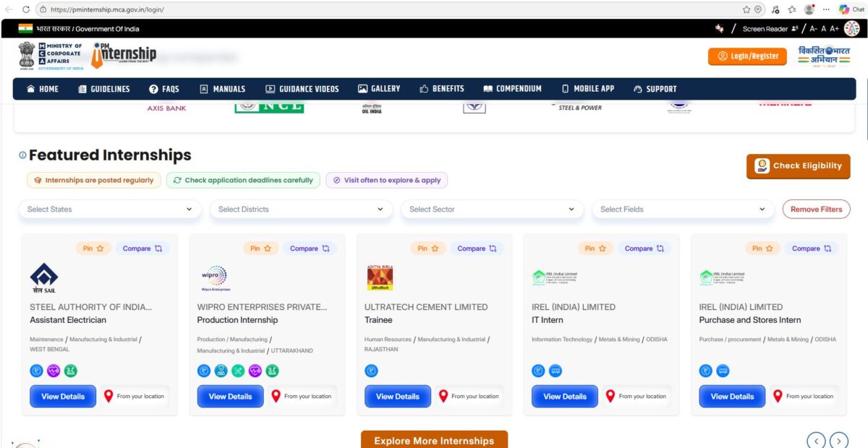This screenshot has height=448, width=868.
Task: Pin the Wipro Production Internship
Action: coord(260,249)
